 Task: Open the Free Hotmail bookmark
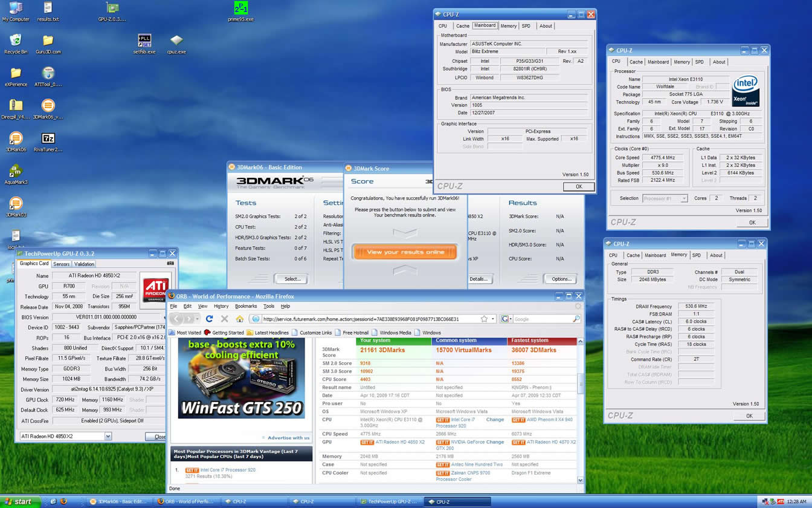352,333
